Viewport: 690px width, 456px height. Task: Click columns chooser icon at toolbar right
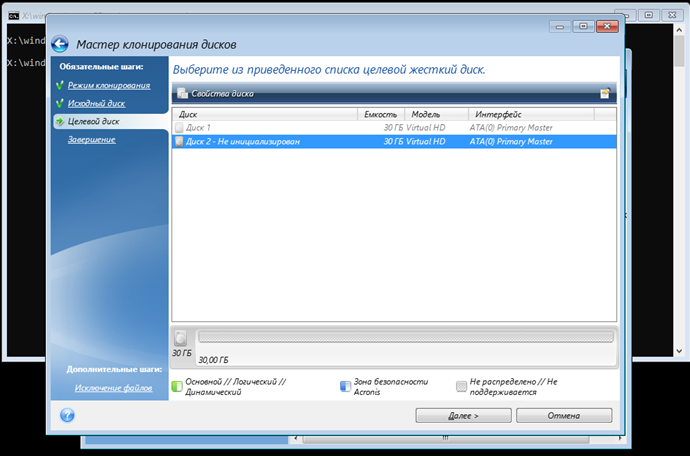(605, 94)
